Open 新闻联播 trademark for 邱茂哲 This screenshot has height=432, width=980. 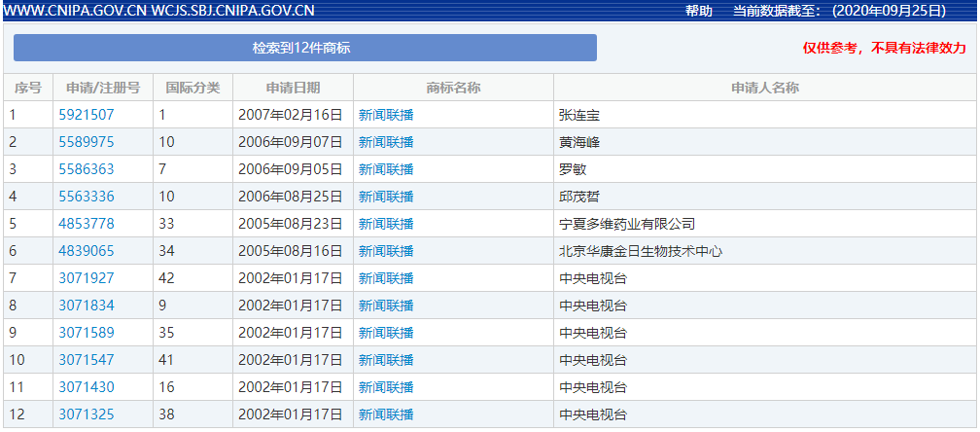[386, 197]
